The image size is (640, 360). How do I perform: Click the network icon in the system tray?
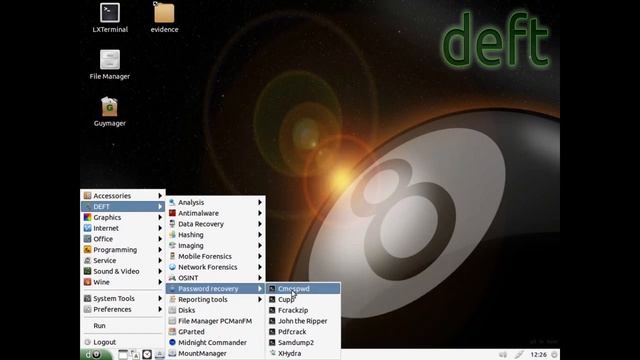pyautogui.click(x=519, y=355)
